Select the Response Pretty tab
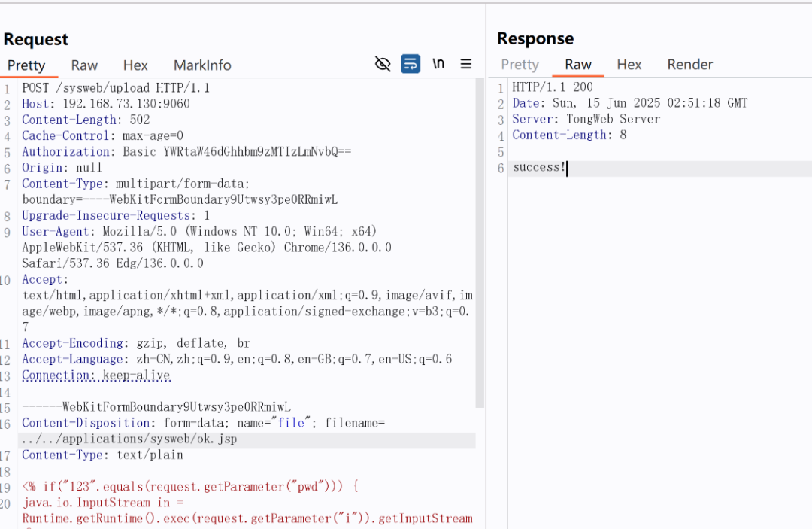The width and height of the screenshot is (812, 529). [x=520, y=64]
